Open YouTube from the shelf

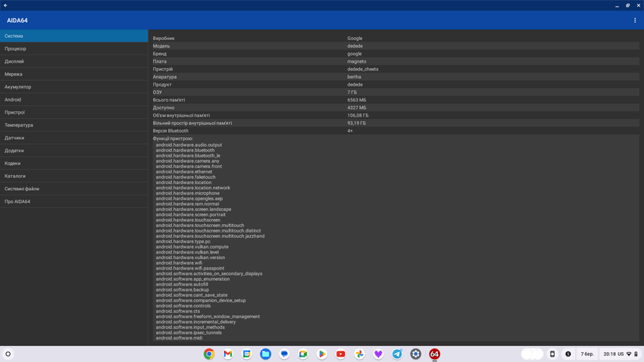pos(341,354)
